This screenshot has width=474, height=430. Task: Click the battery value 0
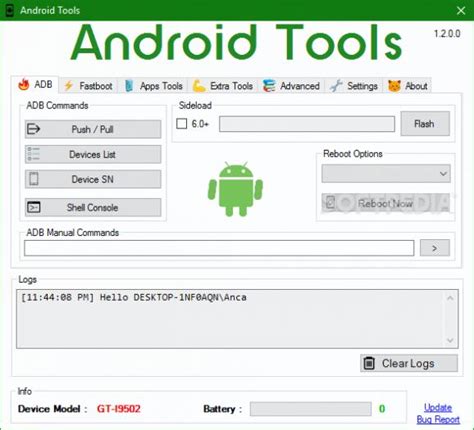(382, 409)
